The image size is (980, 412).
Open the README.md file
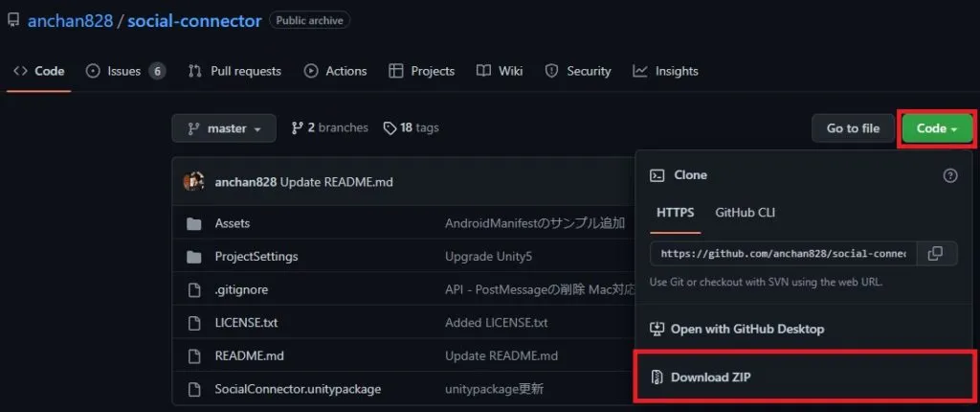pyautogui.click(x=249, y=355)
